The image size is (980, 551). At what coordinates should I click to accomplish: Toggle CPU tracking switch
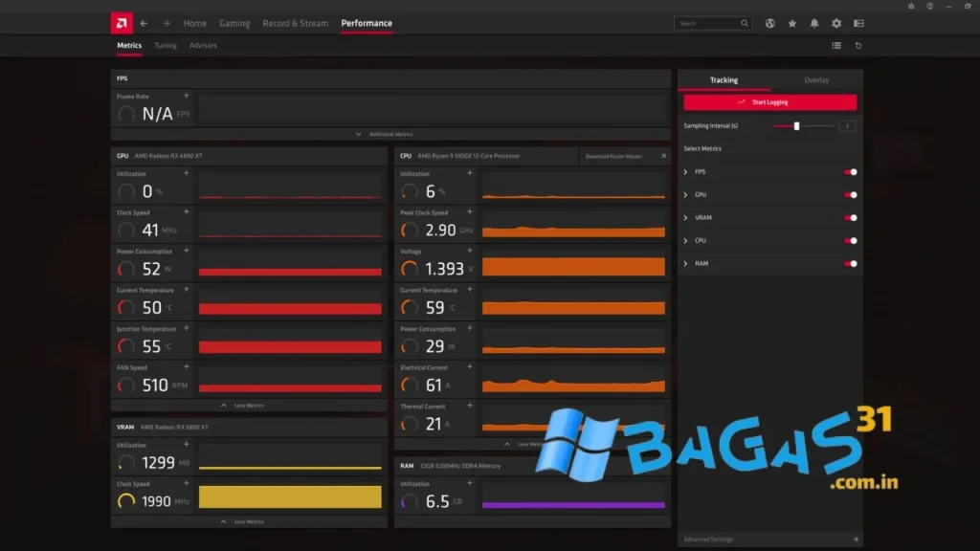pyautogui.click(x=850, y=240)
